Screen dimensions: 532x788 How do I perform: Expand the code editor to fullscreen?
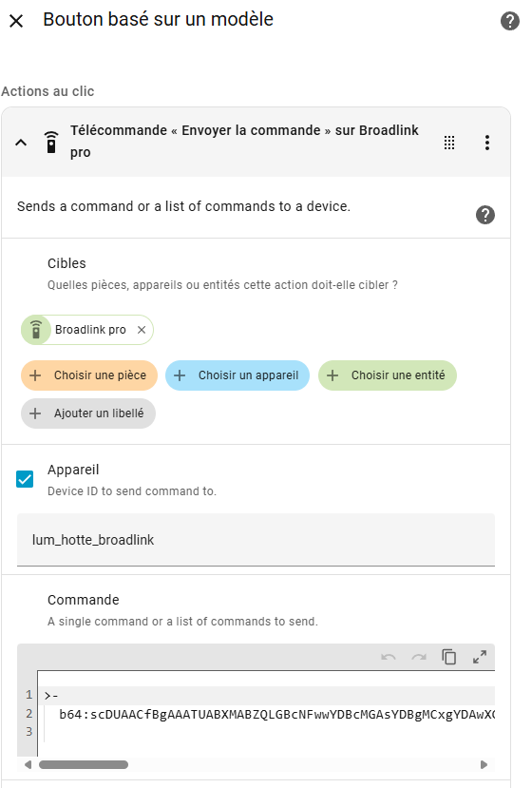coord(480,657)
